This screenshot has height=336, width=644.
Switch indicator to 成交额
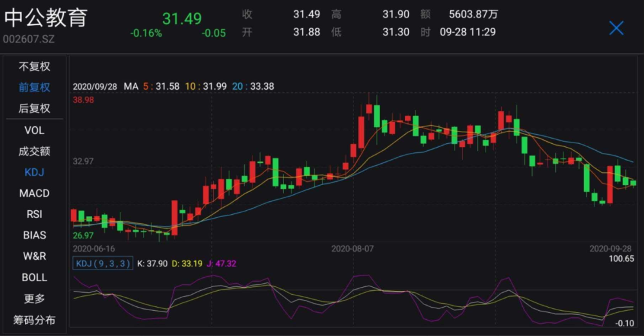click(x=35, y=152)
